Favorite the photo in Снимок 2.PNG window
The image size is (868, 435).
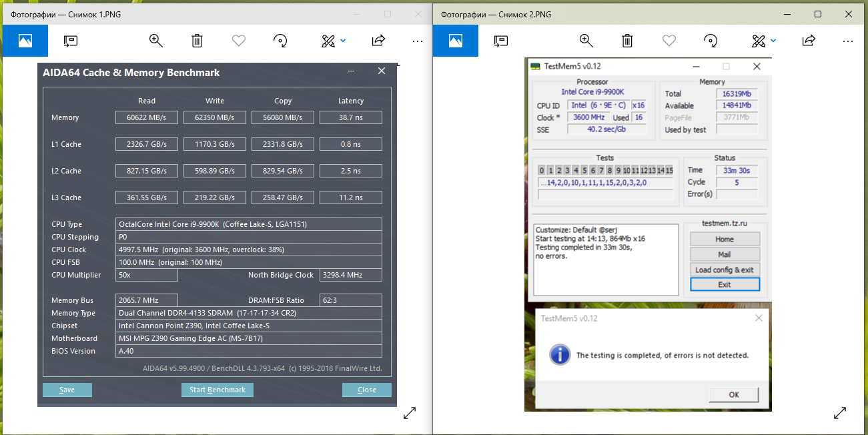pos(669,41)
